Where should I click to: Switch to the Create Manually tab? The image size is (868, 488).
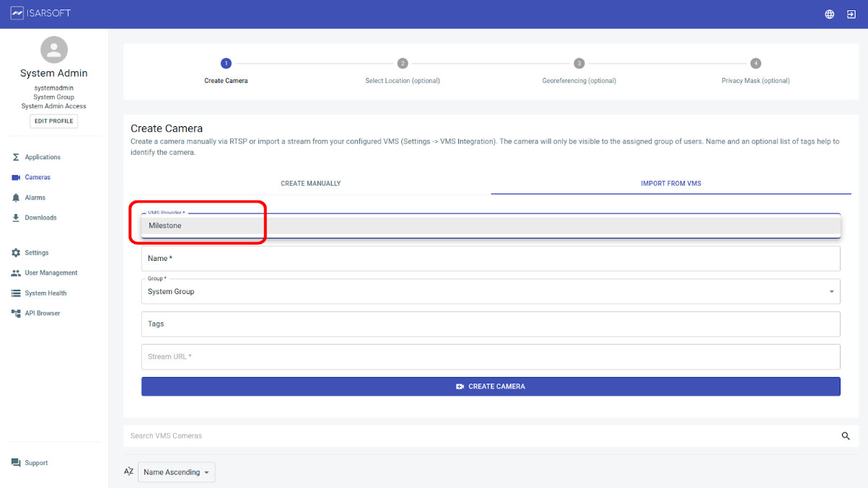(x=310, y=183)
